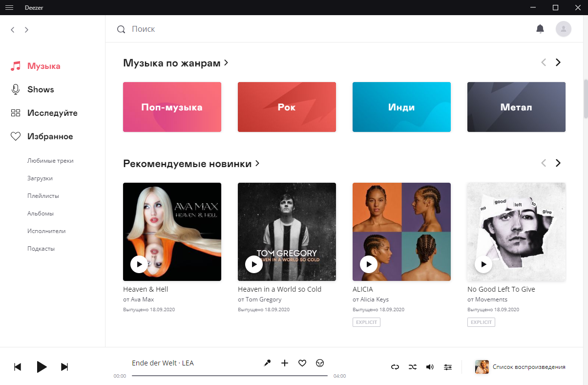Click the Ende der Welt track title
This screenshot has width=588, height=385.
[154, 363]
